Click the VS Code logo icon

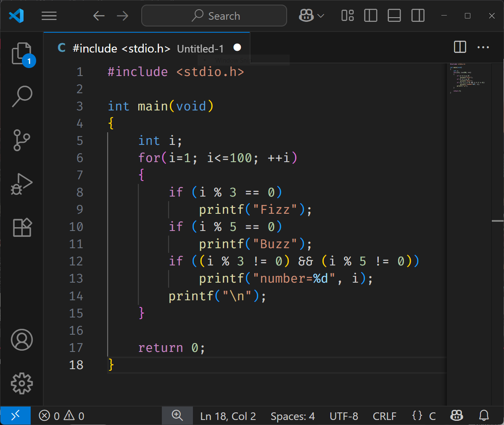click(16, 16)
